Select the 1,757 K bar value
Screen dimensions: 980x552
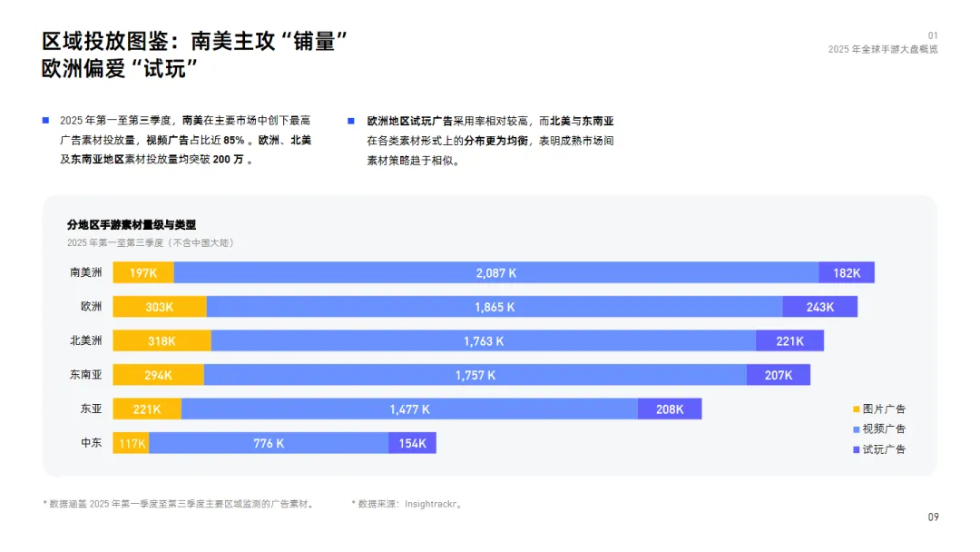coord(475,375)
